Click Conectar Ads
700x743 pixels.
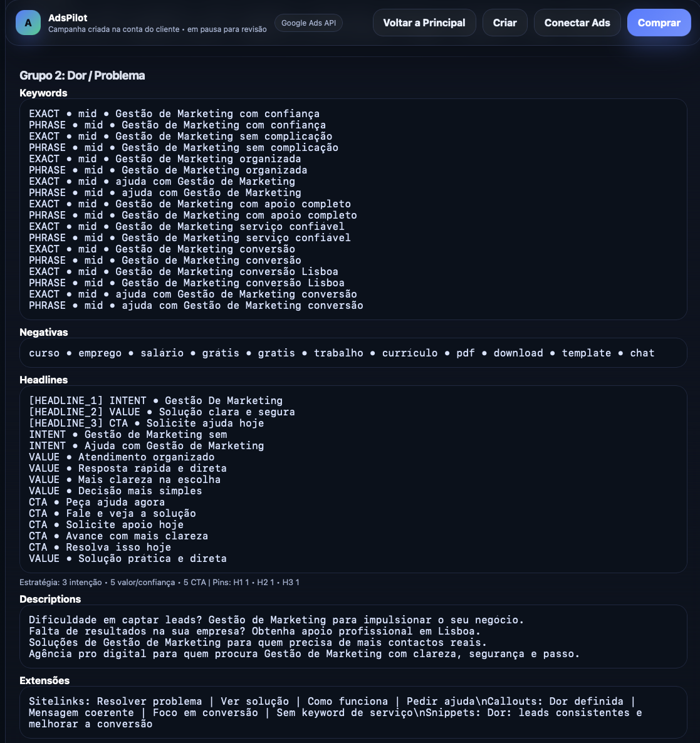point(577,23)
